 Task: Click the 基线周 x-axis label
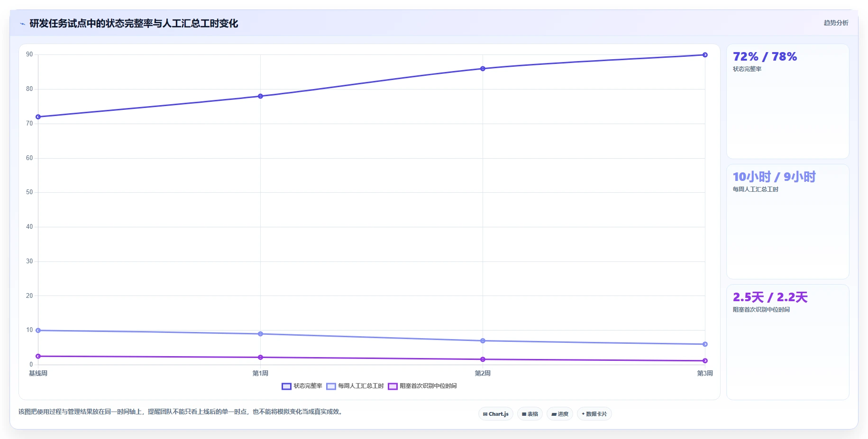(38, 373)
